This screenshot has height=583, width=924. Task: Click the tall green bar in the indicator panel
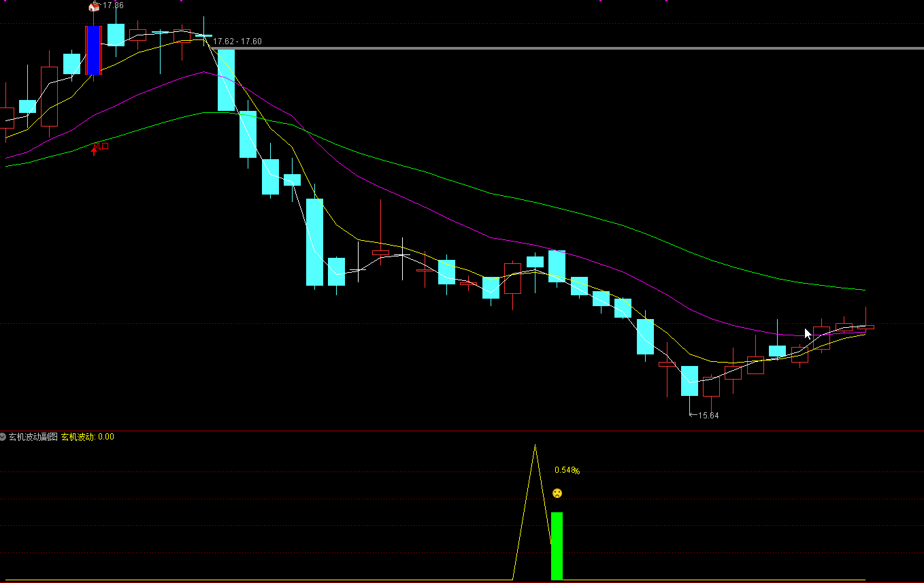[557, 546]
